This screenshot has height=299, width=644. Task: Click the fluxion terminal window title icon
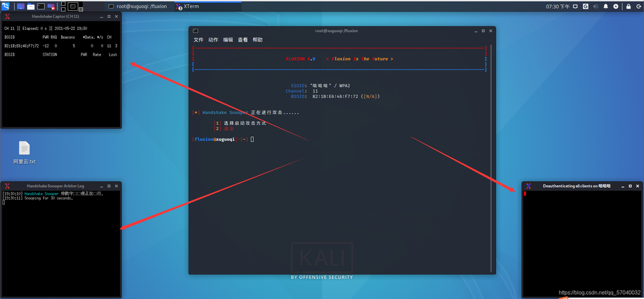pyautogui.click(x=196, y=30)
